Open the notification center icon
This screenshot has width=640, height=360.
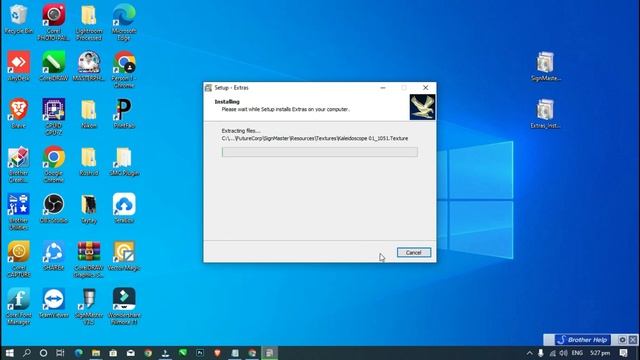pos(623,353)
